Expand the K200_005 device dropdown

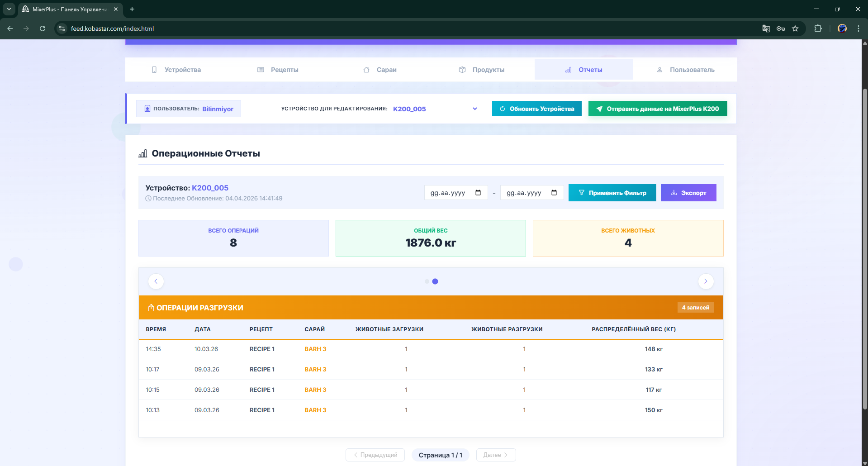(x=474, y=109)
